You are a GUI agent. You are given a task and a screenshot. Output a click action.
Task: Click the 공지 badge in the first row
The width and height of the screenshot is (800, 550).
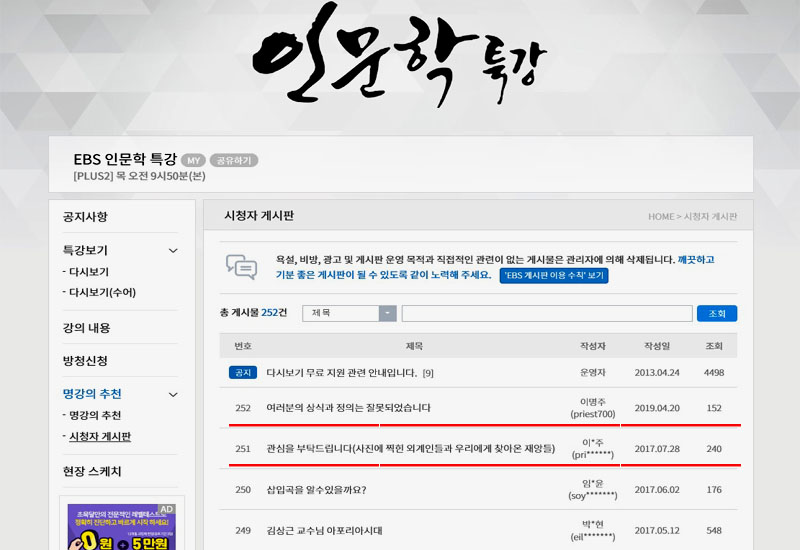pos(242,373)
